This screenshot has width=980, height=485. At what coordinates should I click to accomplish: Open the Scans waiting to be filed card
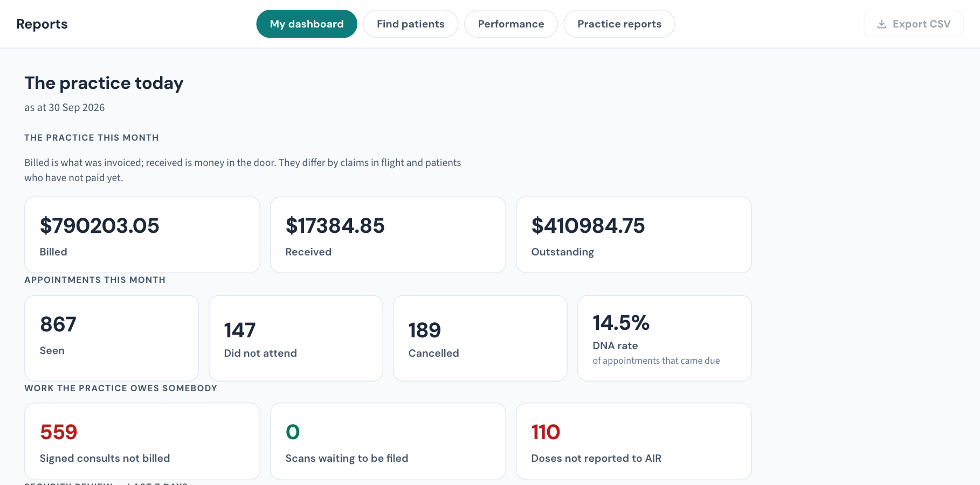(x=388, y=441)
